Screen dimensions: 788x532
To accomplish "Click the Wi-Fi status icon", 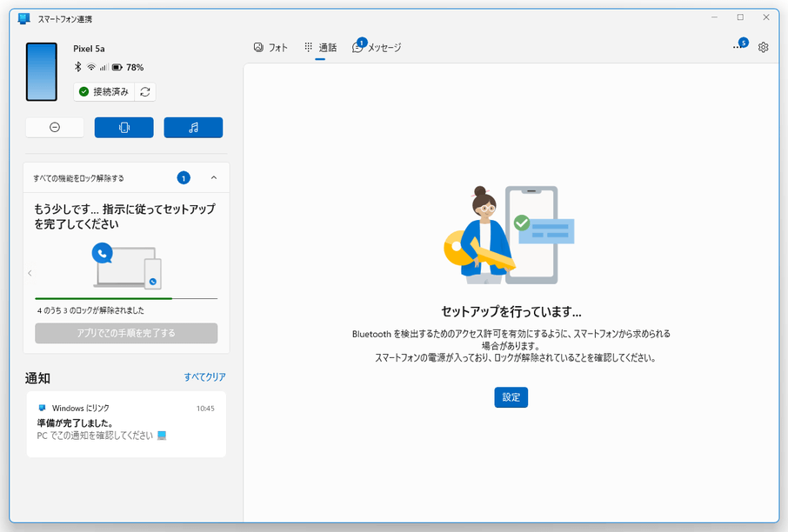I will tap(91, 67).
